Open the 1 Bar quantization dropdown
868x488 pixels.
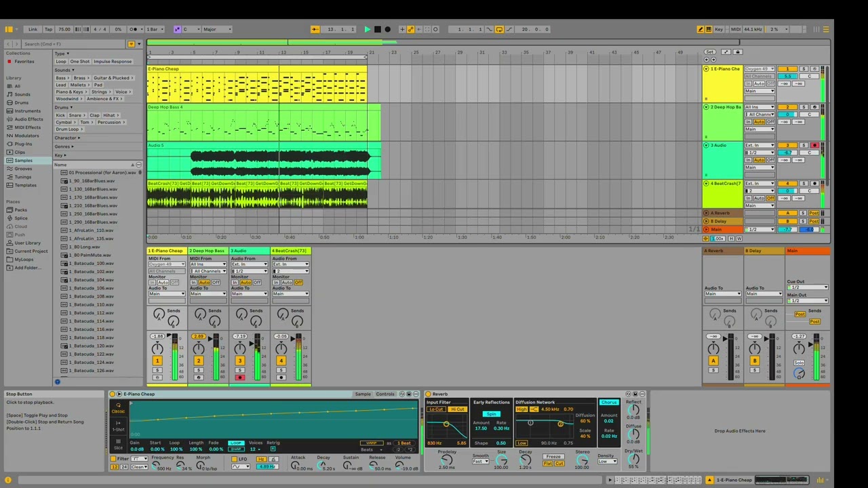click(155, 29)
